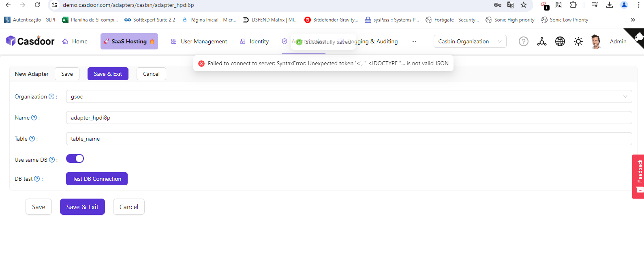Open the User Management menu
This screenshot has height=261, width=644.
pyautogui.click(x=199, y=41)
